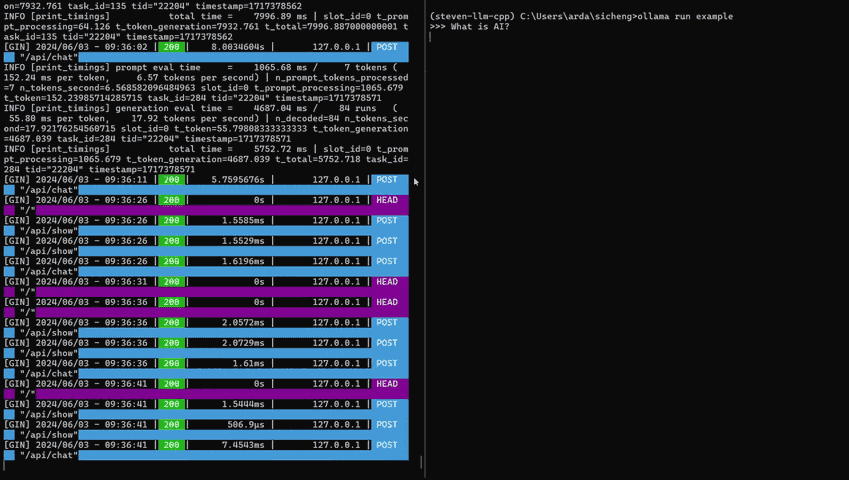Click "/api/chat" path under the 1.61ms request
The image size is (849, 480).
tap(49, 374)
